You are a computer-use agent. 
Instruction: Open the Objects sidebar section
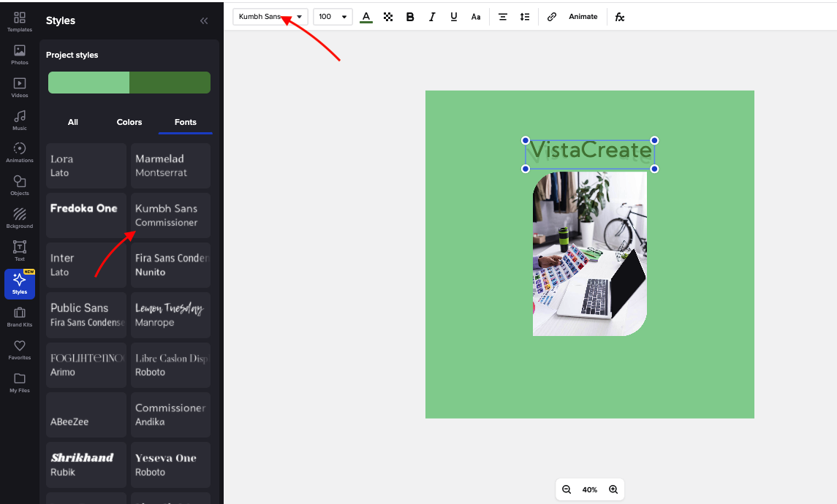(20, 186)
